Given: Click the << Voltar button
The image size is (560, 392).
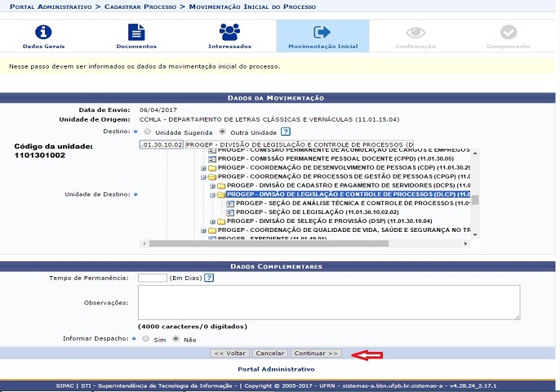Looking at the screenshot, I should 229,354.
